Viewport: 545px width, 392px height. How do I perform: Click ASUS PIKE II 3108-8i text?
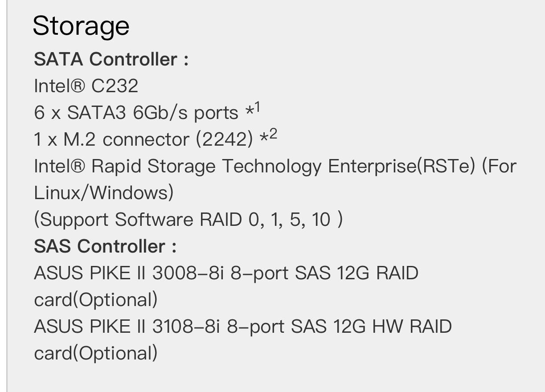pos(127,327)
